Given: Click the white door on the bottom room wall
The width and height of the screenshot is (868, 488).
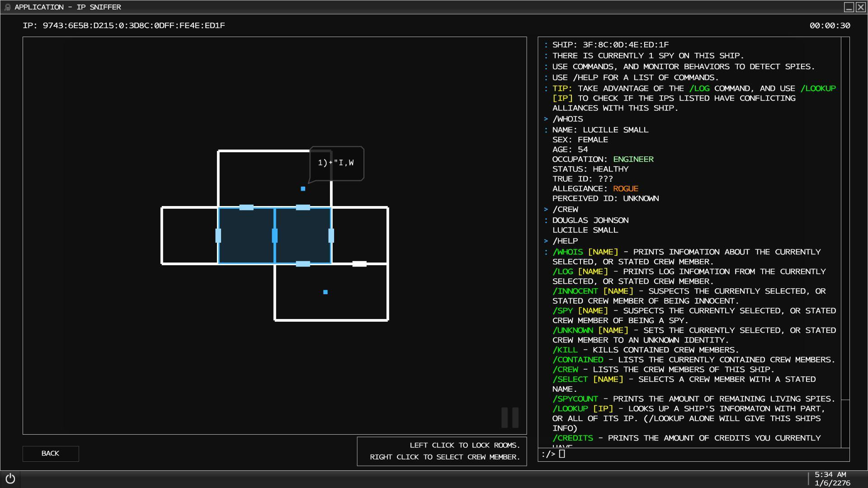Looking at the screenshot, I should (359, 264).
